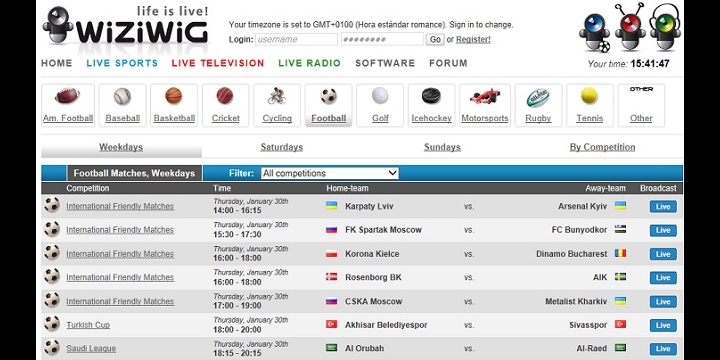Open the LIVE SPORTS menu
This screenshot has width=720, height=360.
pos(122,63)
